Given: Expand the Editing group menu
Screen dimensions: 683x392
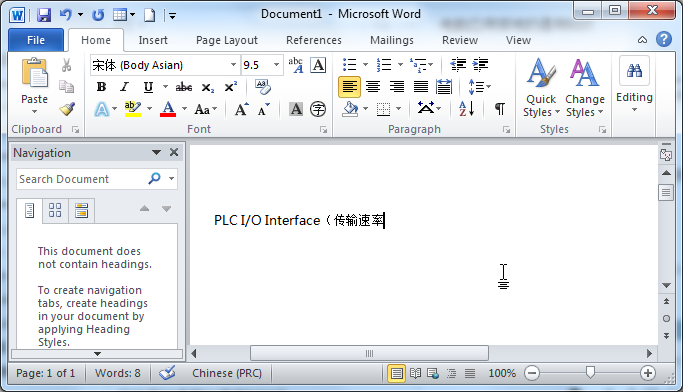Looking at the screenshot, I should tap(634, 85).
